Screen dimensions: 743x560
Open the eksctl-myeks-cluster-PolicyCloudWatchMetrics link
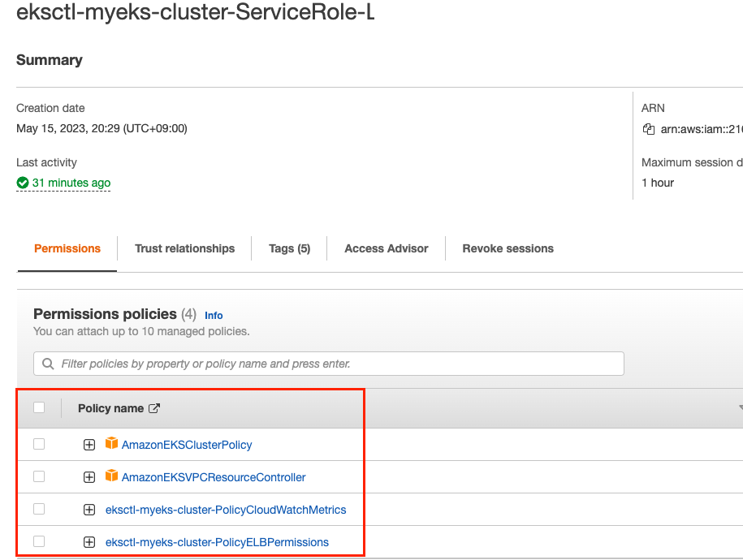tap(226, 510)
